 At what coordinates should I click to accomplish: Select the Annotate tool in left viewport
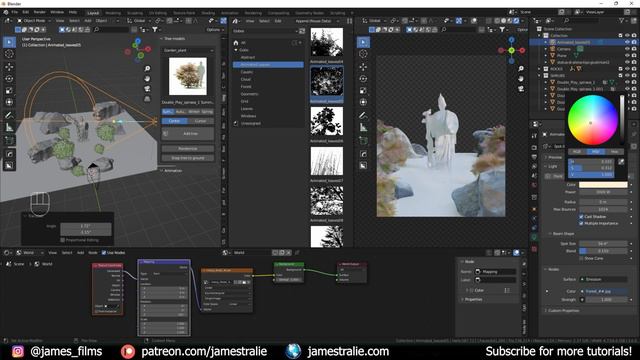(9, 116)
